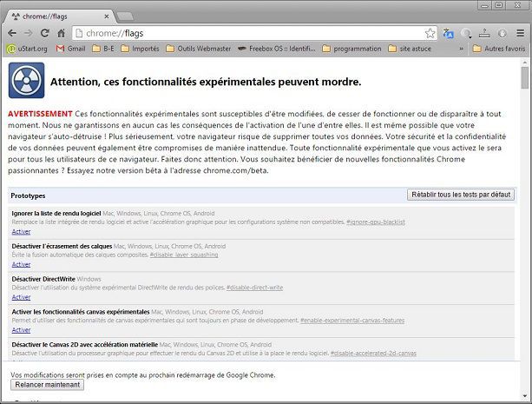The height and width of the screenshot is (404, 532).
Task: Open the home page icon
Action: (x=61, y=33)
